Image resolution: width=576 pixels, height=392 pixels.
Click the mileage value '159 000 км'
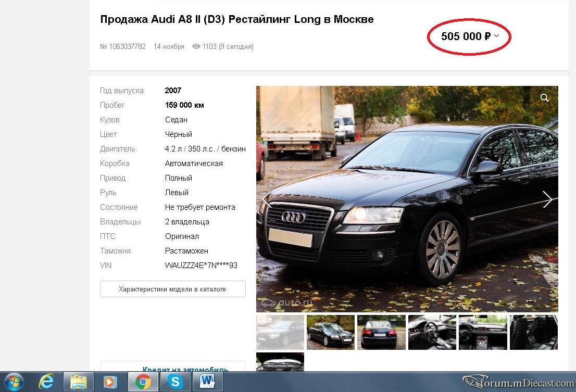[184, 105]
